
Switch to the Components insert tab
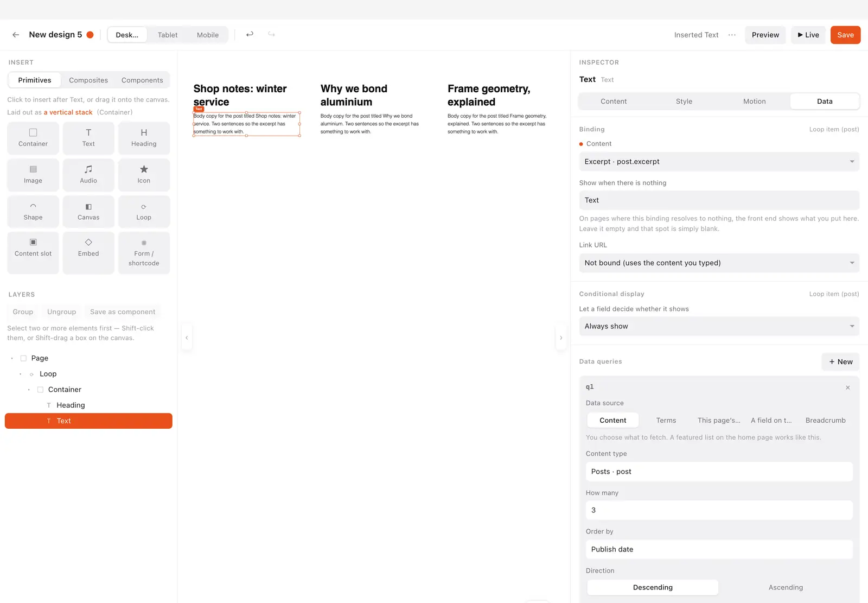[142, 80]
